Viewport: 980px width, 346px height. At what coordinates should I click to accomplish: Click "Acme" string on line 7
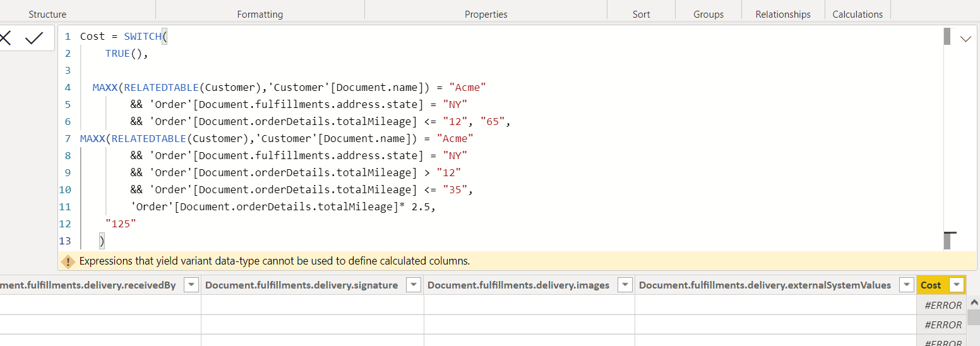[455, 139]
